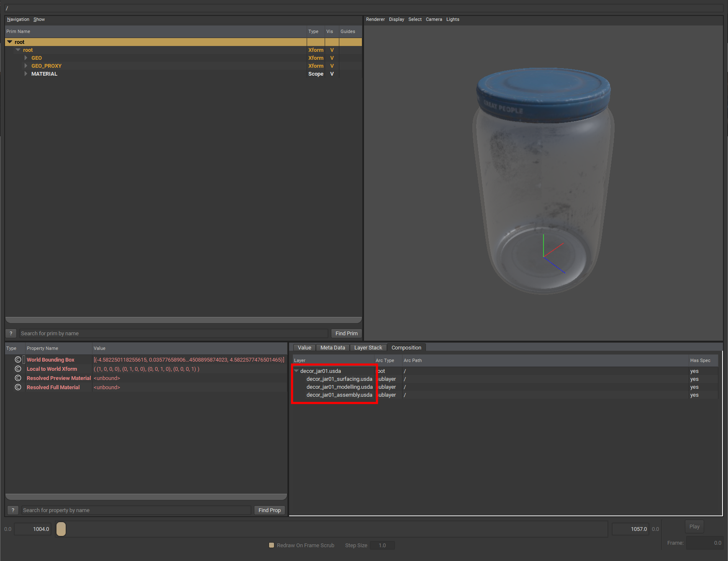
Task: Click the frame timeline slider handle
Action: (x=61, y=529)
